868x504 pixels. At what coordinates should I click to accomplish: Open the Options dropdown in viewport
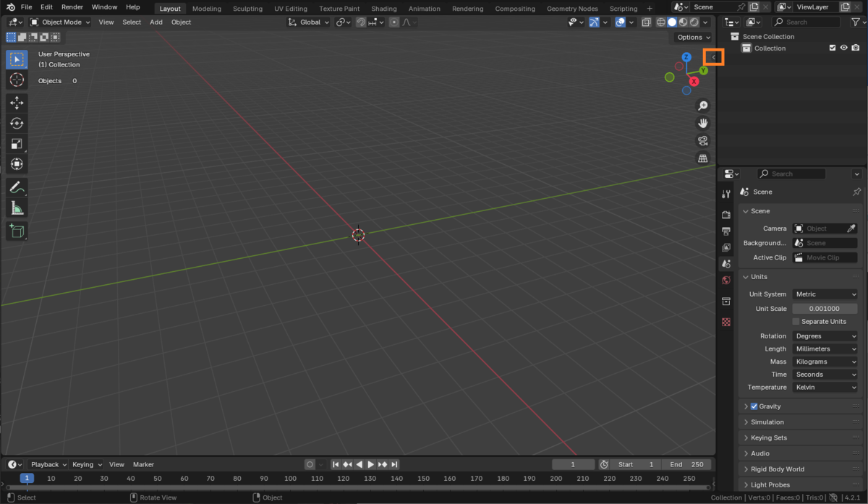(x=693, y=38)
